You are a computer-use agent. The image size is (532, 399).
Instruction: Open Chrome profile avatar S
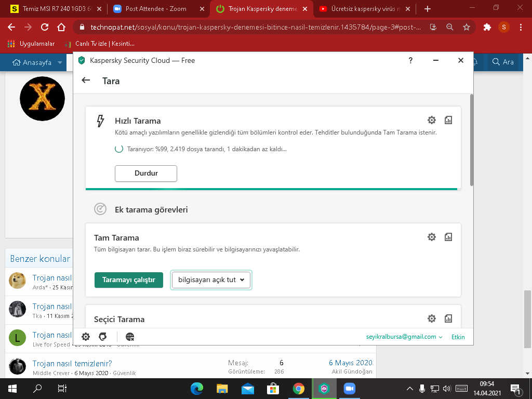tap(504, 27)
